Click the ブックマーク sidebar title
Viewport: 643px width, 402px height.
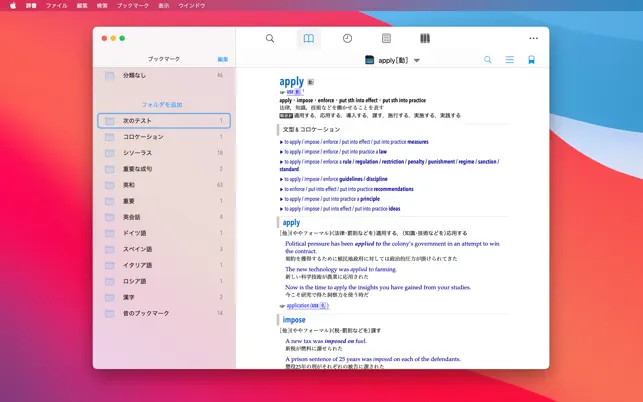[x=164, y=59]
